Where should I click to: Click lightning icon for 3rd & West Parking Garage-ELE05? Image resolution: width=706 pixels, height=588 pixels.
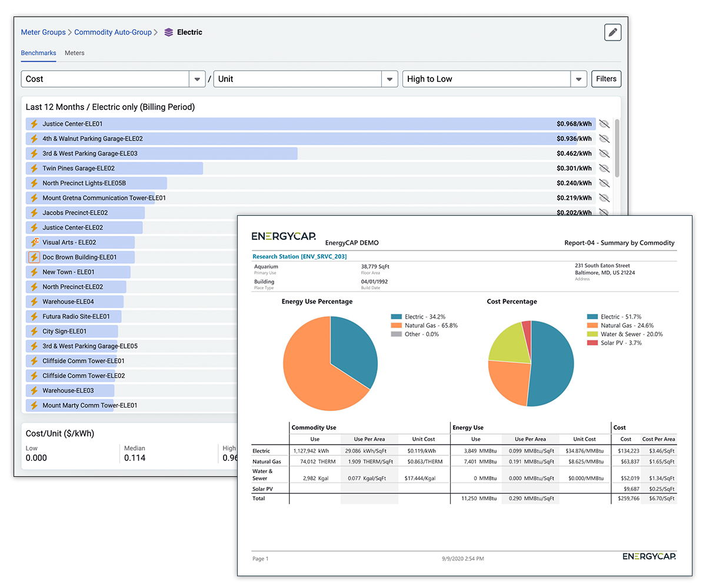(x=34, y=346)
